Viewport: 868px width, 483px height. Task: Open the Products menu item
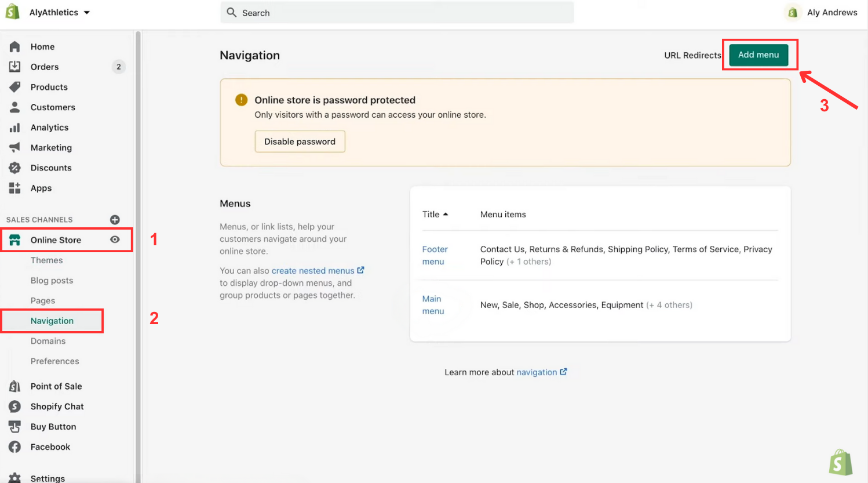(49, 87)
